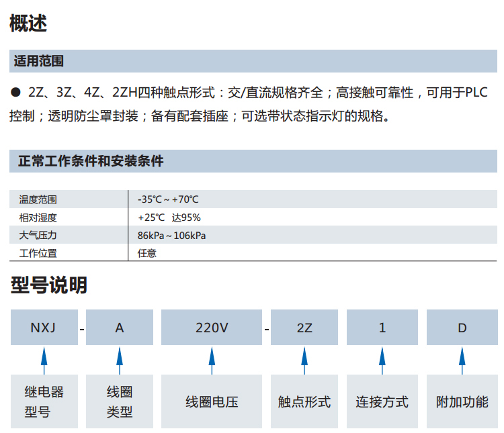Select the NXJ model code box
Screen dimensions: 504x433
[x=44, y=328]
